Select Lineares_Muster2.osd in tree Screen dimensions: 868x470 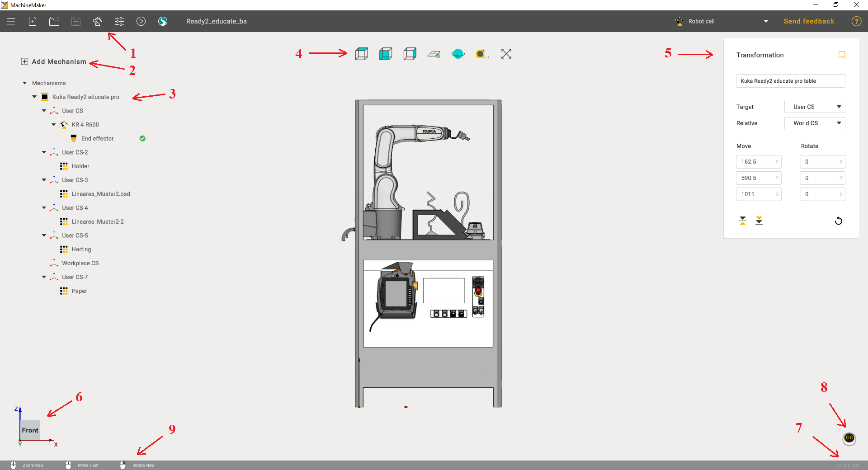[x=101, y=194]
